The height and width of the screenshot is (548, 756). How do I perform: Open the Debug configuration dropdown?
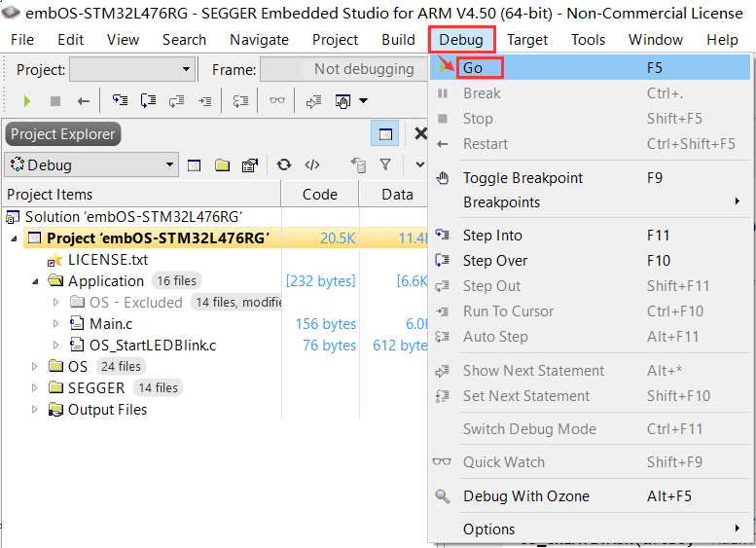[91, 164]
